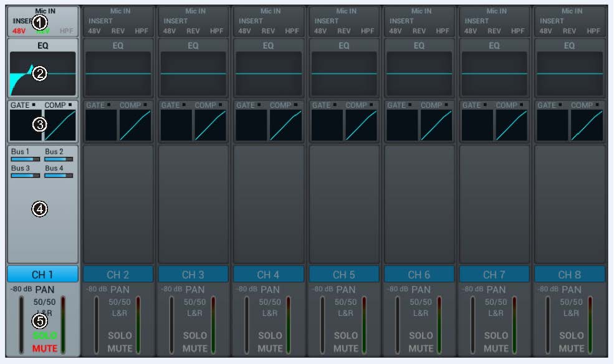Click the GATE status indicator on channel 1
This screenshot has width=614, height=364.
(x=34, y=105)
